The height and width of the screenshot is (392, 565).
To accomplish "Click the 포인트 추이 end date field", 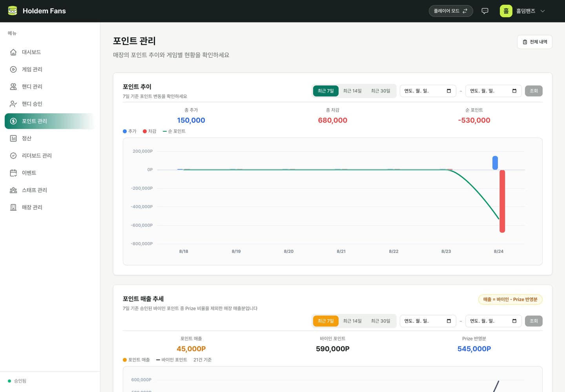I will [494, 91].
